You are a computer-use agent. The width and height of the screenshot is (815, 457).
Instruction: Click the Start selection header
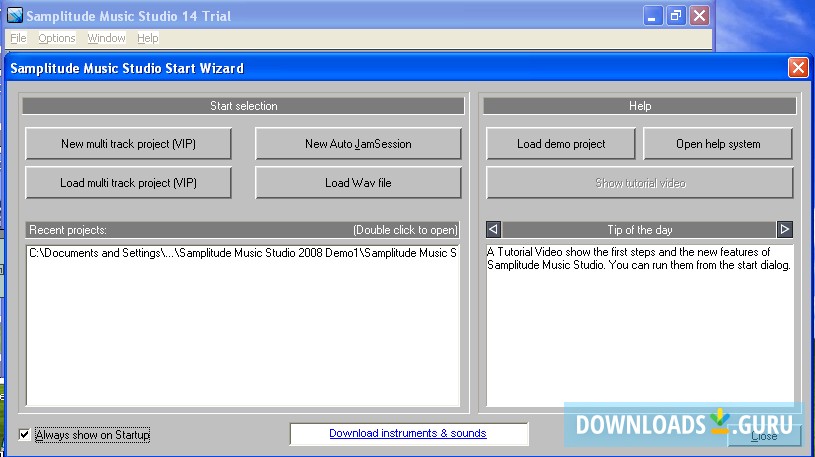(243, 106)
